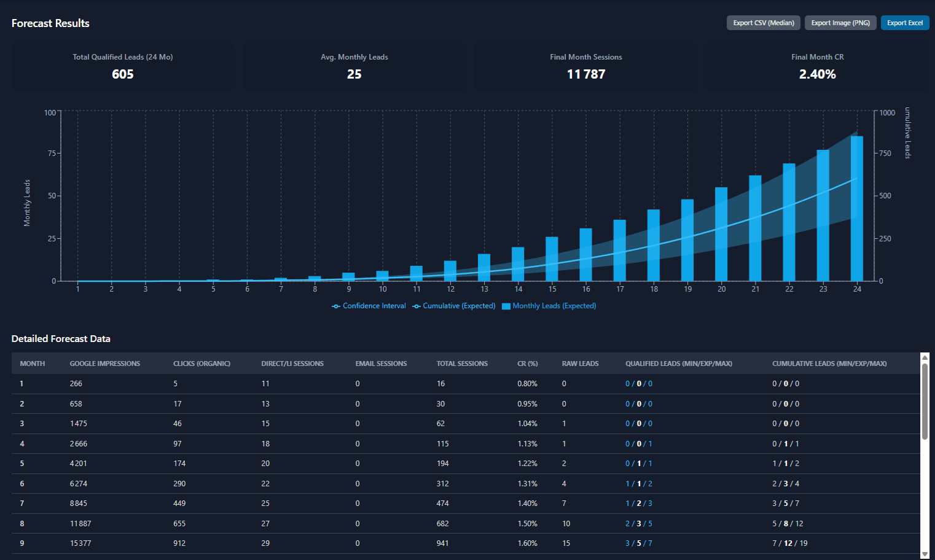Click the scrollbar up arrow in the table

click(925, 357)
